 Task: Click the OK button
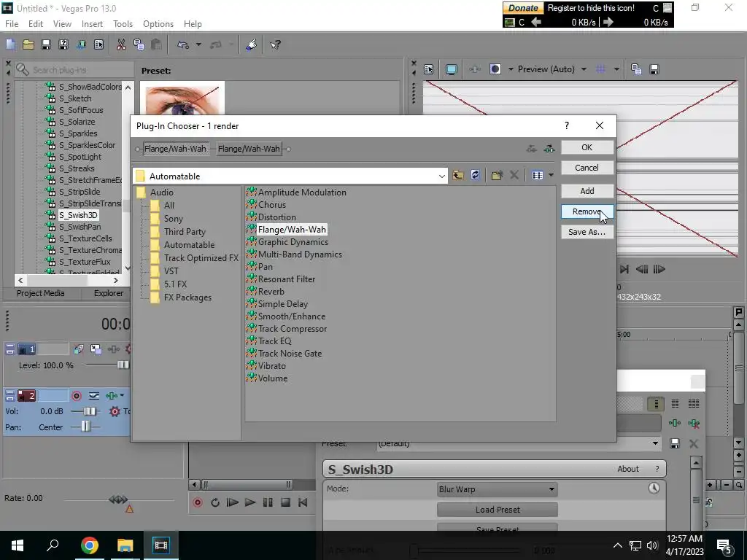click(x=587, y=147)
